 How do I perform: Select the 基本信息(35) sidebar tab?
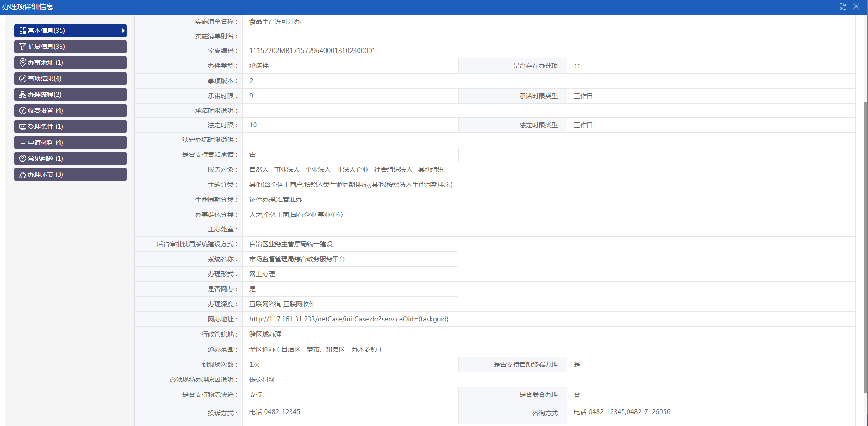pos(70,31)
